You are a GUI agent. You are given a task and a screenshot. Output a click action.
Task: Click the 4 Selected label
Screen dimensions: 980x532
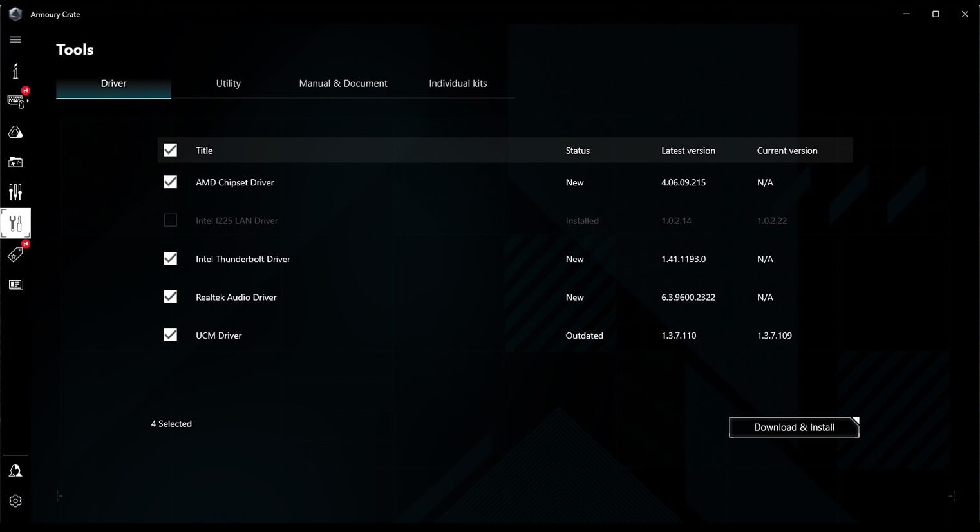[171, 424]
